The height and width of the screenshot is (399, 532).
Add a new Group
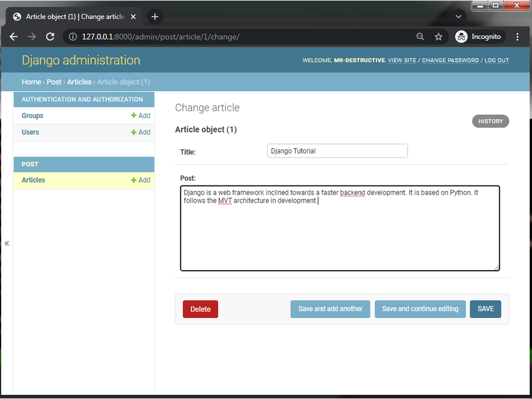140,115
